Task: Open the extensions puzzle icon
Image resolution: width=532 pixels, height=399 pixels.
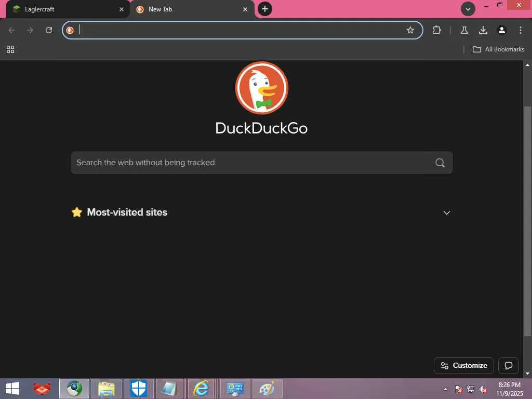Action: click(436, 30)
